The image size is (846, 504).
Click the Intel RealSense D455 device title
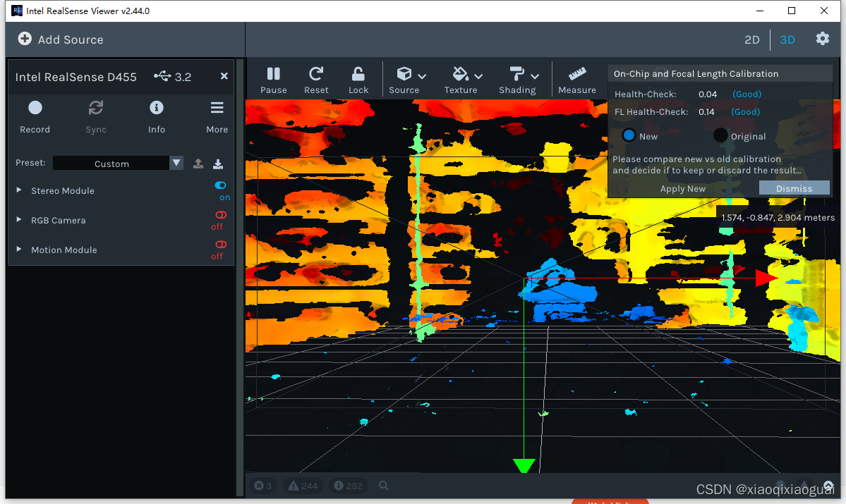click(75, 77)
